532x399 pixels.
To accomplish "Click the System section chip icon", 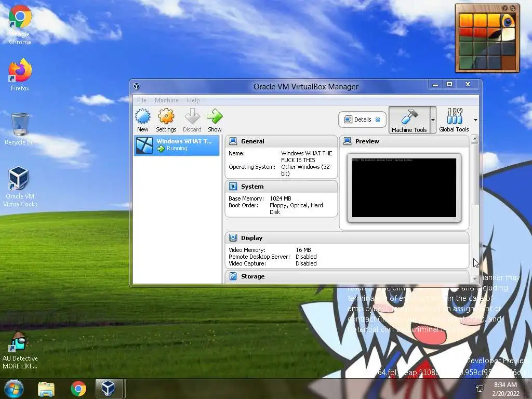I will pos(233,187).
